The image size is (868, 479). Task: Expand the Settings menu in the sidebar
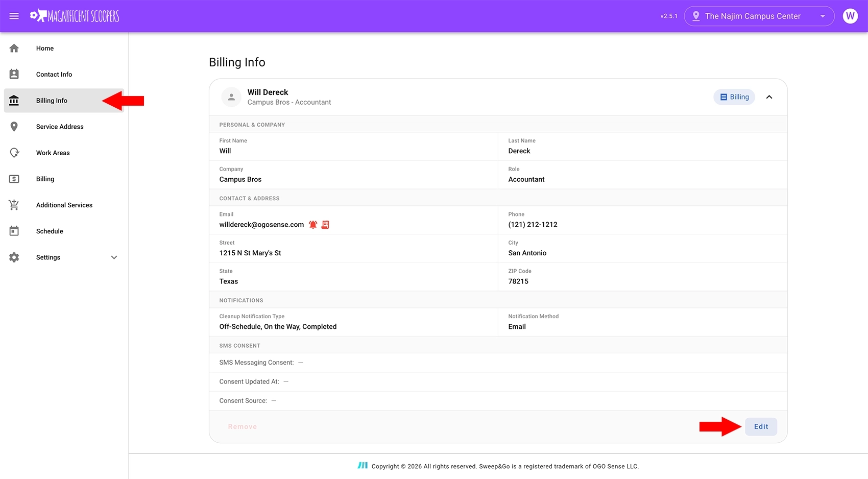pos(114,257)
